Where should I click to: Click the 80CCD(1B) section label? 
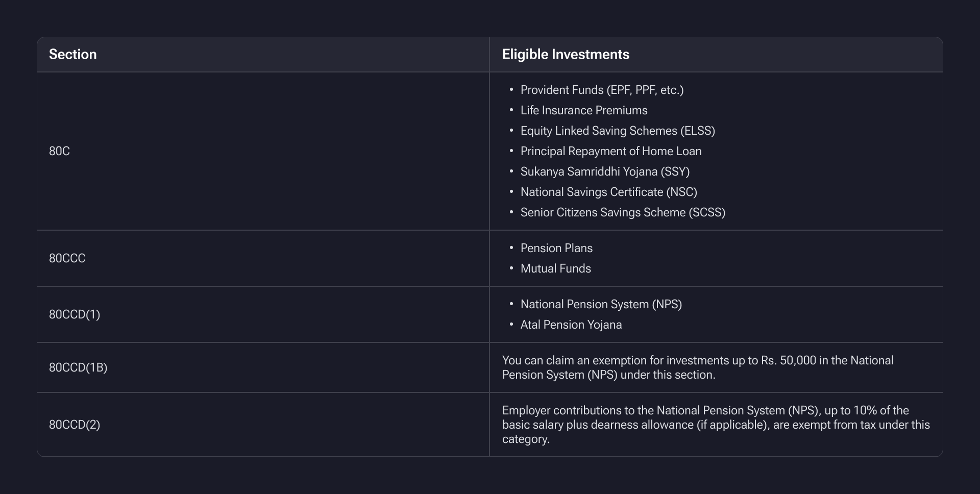tap(78, 367)
